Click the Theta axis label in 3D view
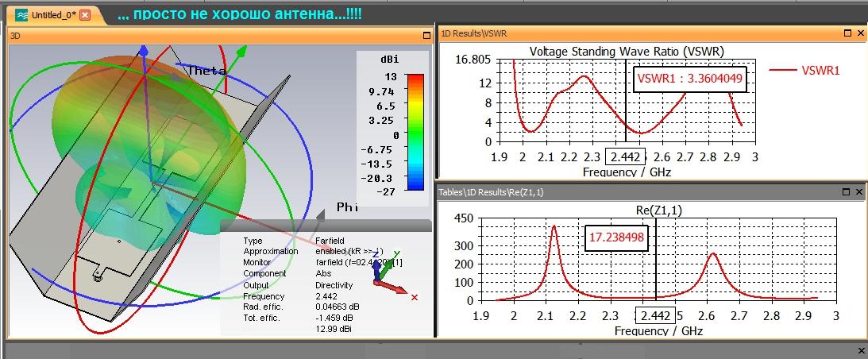 [207, 71]
